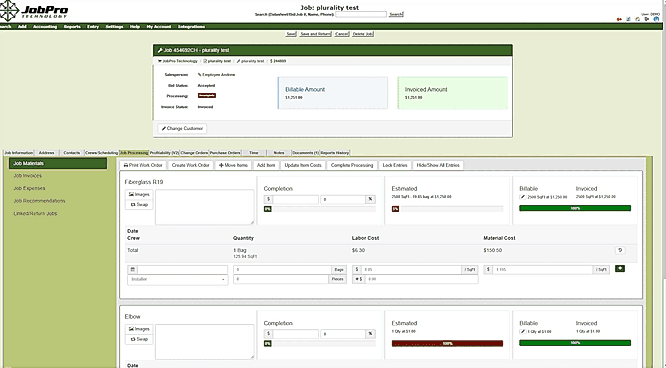Click Create Work Order button
The width and height of the screenshot is (666, 368).
click(x=191, y=165)
